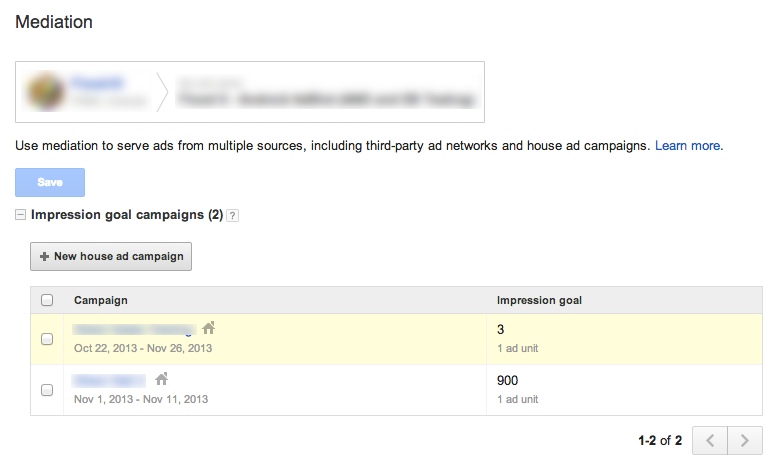The image size is (775, 462).
Task: Click New house ad campaign button
Action: tap(111, 256)
